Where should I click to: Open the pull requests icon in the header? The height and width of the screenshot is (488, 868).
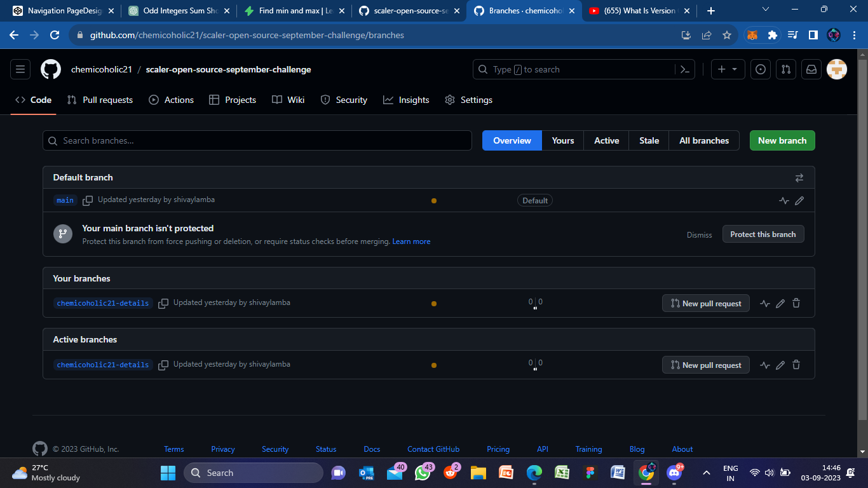click(786, 69)
